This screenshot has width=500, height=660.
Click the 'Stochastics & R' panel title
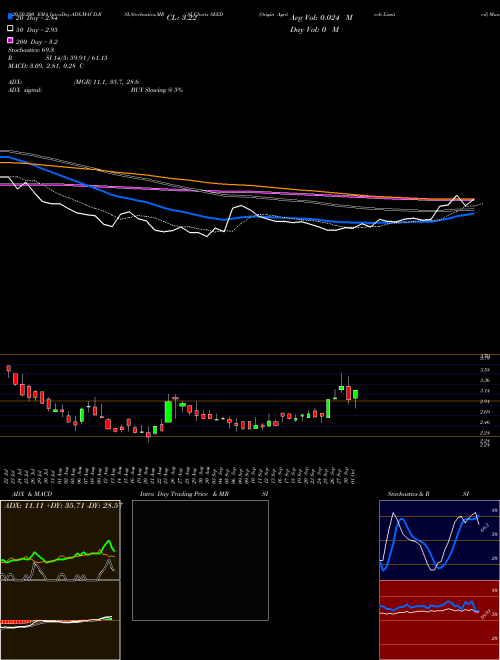(x=408, y=494)
